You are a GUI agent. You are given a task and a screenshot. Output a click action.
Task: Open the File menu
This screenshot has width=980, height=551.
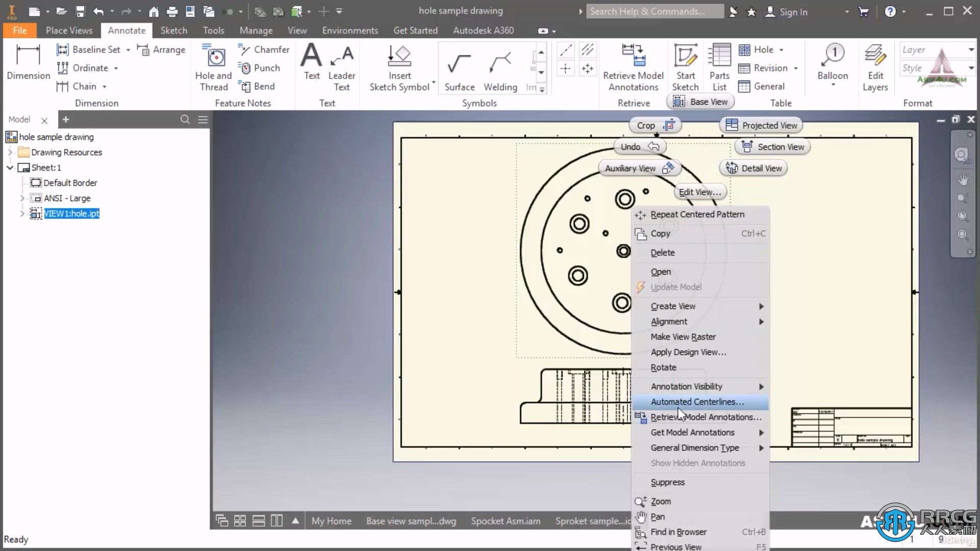pos(20,30)
